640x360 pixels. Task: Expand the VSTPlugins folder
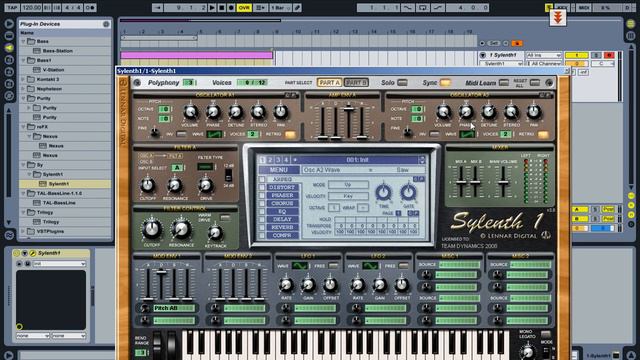pyautogui.click(x=24, y=231)
